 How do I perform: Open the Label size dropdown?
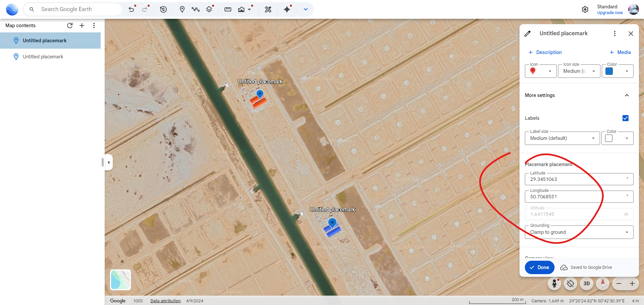coord(562,138)
